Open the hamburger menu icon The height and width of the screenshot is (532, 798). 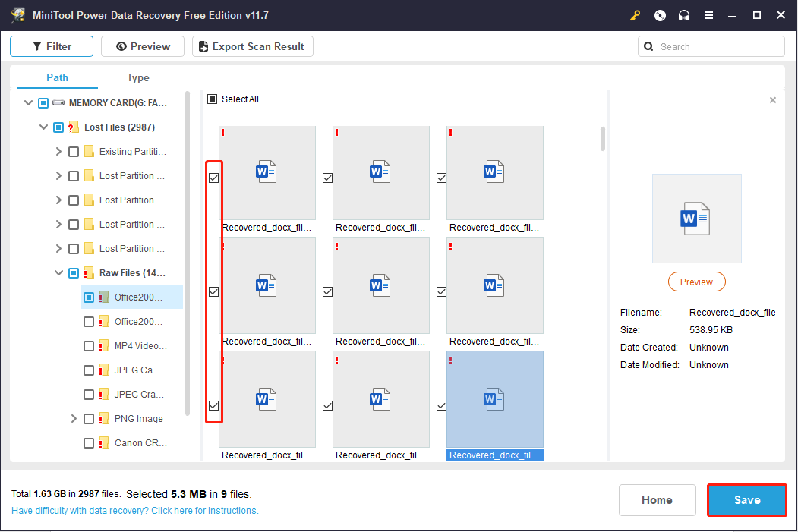(708, 15)
